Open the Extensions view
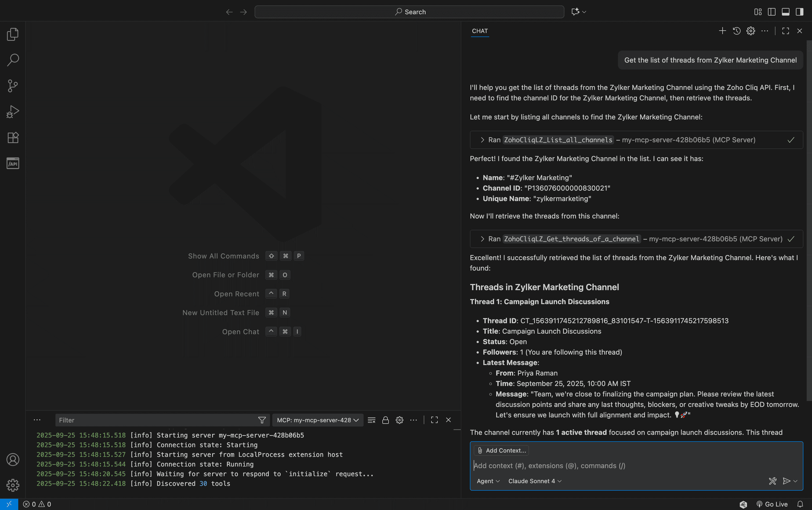 pyautogui.click(x=13, y=137)
